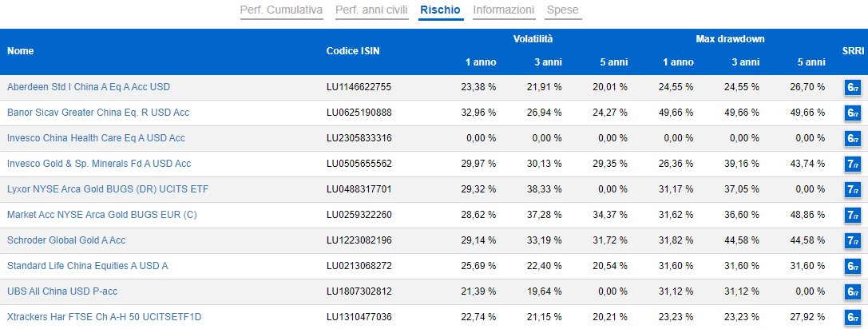The width and height of the screenshot is (868, 329).
Task: Click ISIN code LU1807302812
Action: pyautogui.click(x=359, y=291)
